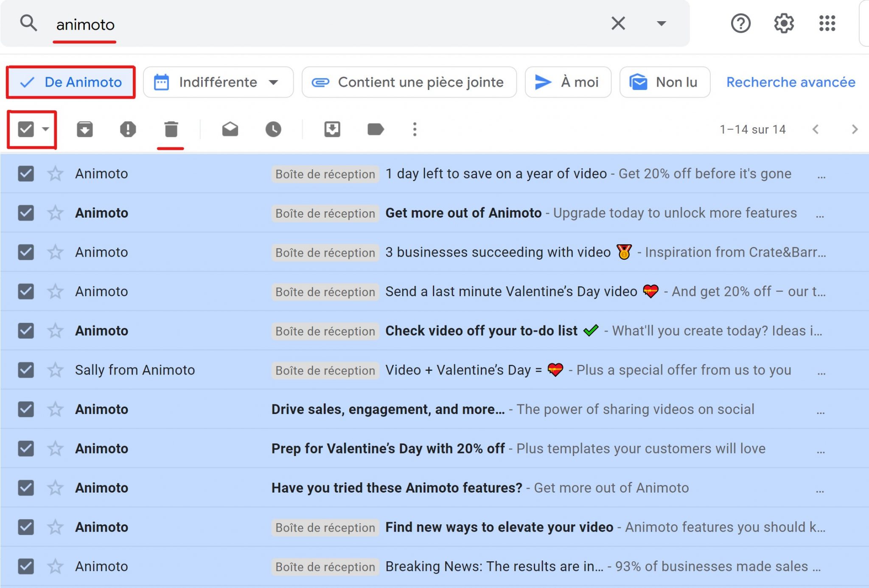This screenshot has width=869, height=588.
Task: Uncheck 'Have you tried these' email
Action: coord(26,488)
